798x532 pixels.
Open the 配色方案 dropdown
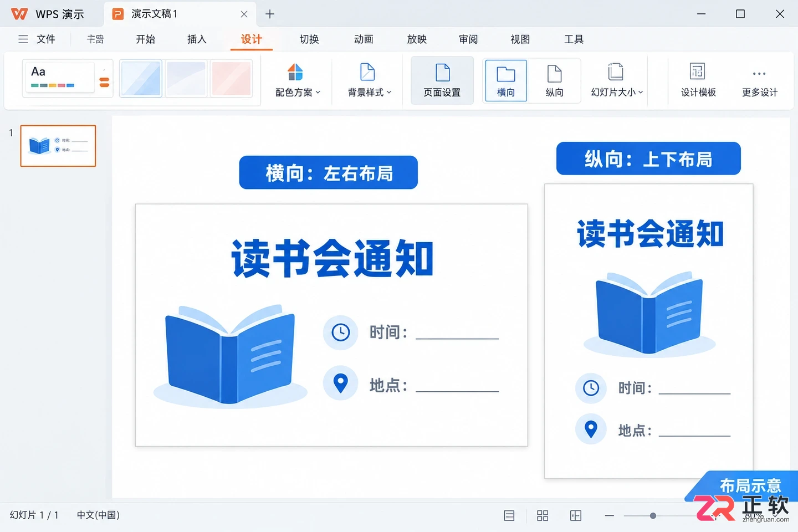[x=298, y=80]
